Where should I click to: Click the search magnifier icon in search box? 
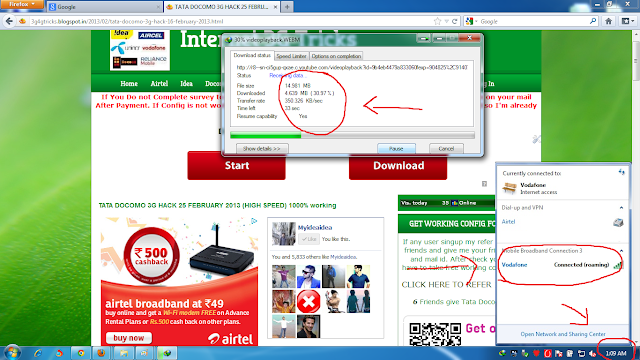point(593,21)
